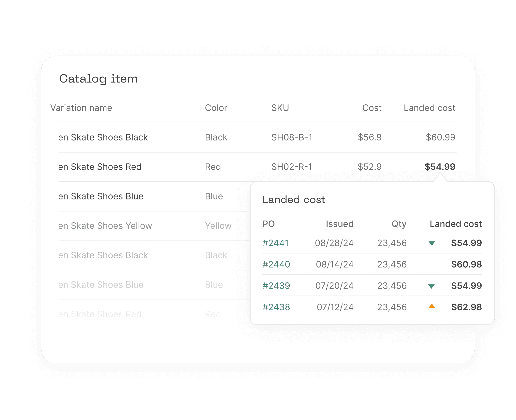Open purchase order #2440 link
Image resolution: width=516 pixels, height=420 pixels.
point(276,264)
